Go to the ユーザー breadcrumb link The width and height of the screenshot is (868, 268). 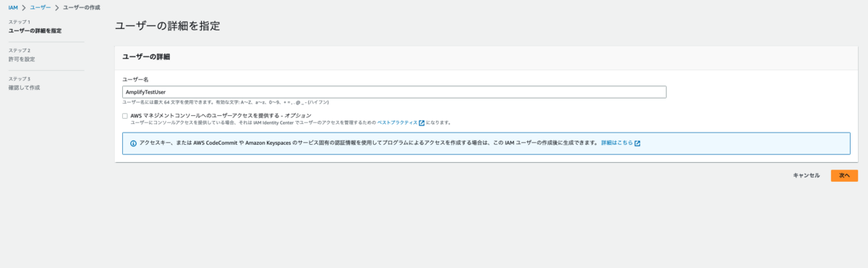point(41,7)
